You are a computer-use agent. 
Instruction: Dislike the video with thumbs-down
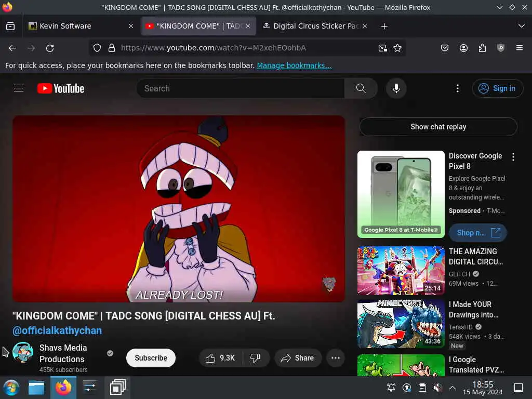click(x=256, y=358)
